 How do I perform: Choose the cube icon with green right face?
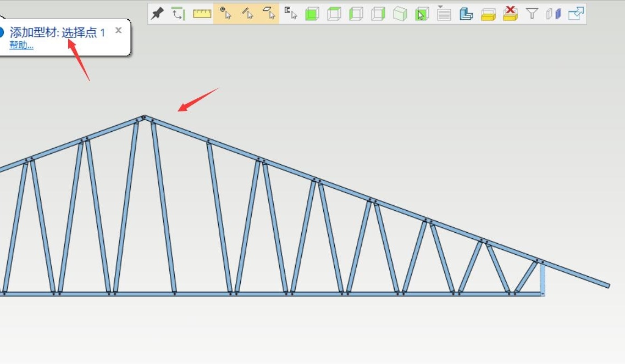point(378,14)
